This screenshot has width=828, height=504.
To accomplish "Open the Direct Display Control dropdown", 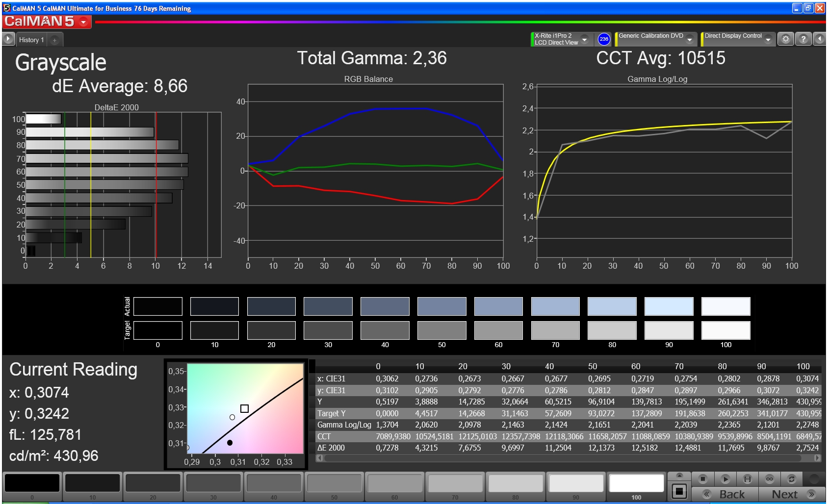I will tap(768, 39).
